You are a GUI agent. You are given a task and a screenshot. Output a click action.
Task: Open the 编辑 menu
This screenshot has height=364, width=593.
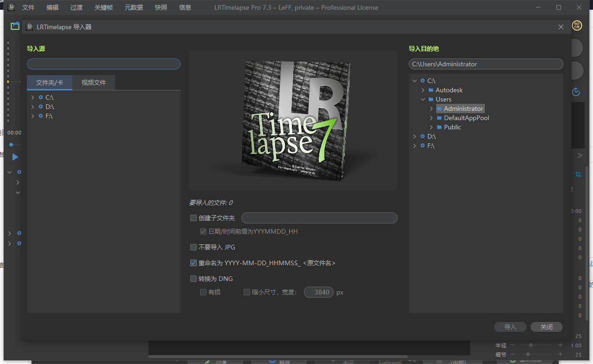52,7
